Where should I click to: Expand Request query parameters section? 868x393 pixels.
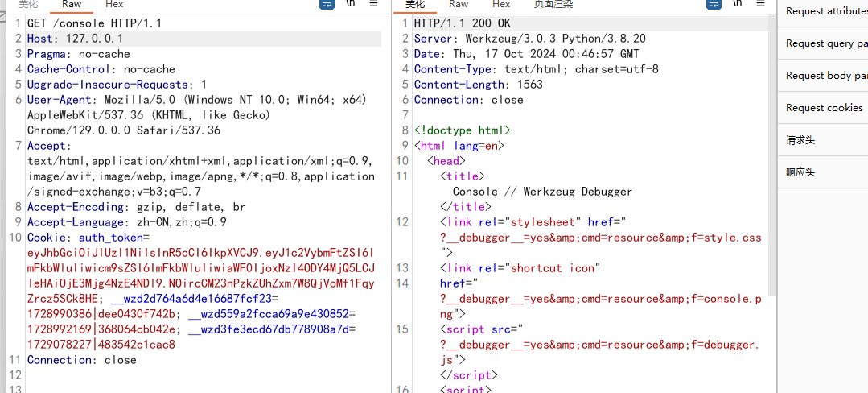823,43
